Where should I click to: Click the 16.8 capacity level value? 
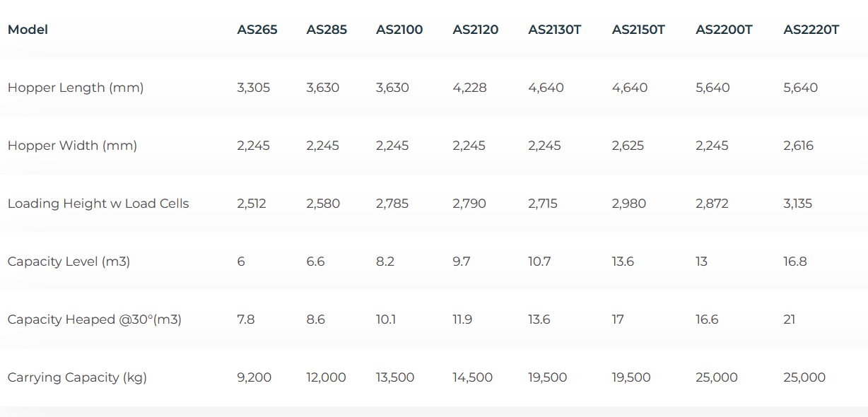click(795, 262)
